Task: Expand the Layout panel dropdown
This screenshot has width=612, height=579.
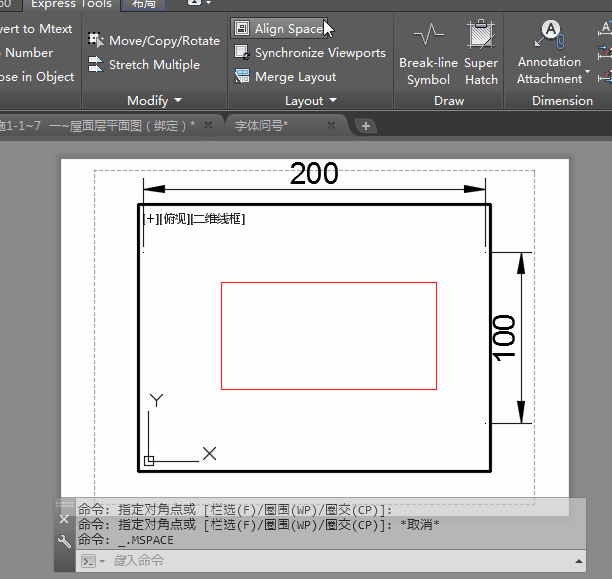Action: 333,101
